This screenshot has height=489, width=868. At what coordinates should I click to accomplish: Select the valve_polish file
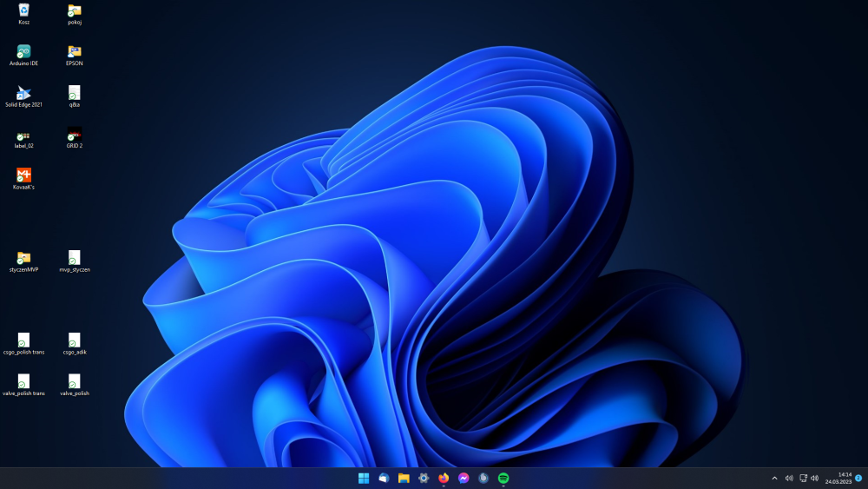(75, 386)
